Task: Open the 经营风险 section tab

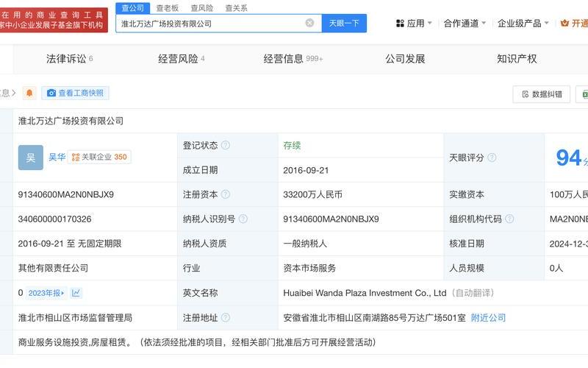Action: click(x=181, y=59)
